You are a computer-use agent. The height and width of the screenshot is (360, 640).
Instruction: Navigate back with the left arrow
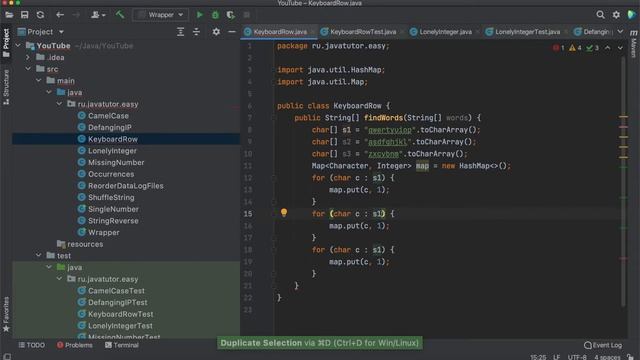coord(60,15)
